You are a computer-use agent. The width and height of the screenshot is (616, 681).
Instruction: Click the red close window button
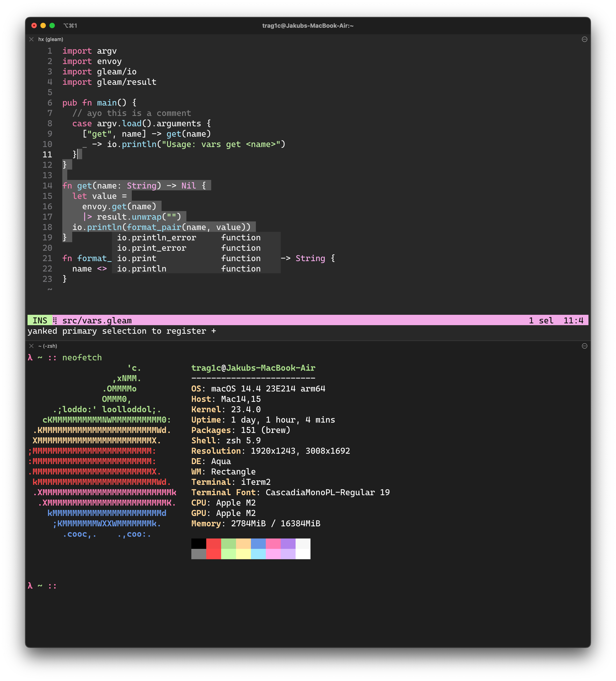pos(34,25)
